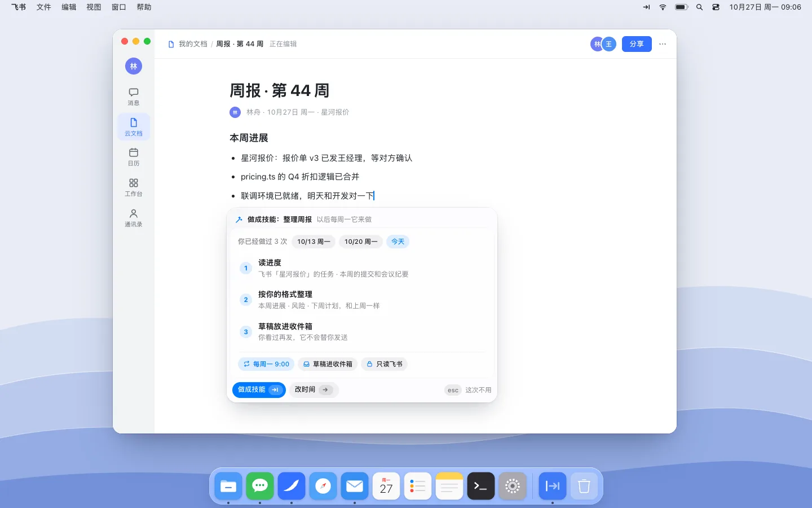The height and width of the screenshot is (508, 812).
Task: Open Messages app in the dock
Action: pos(260,486)
